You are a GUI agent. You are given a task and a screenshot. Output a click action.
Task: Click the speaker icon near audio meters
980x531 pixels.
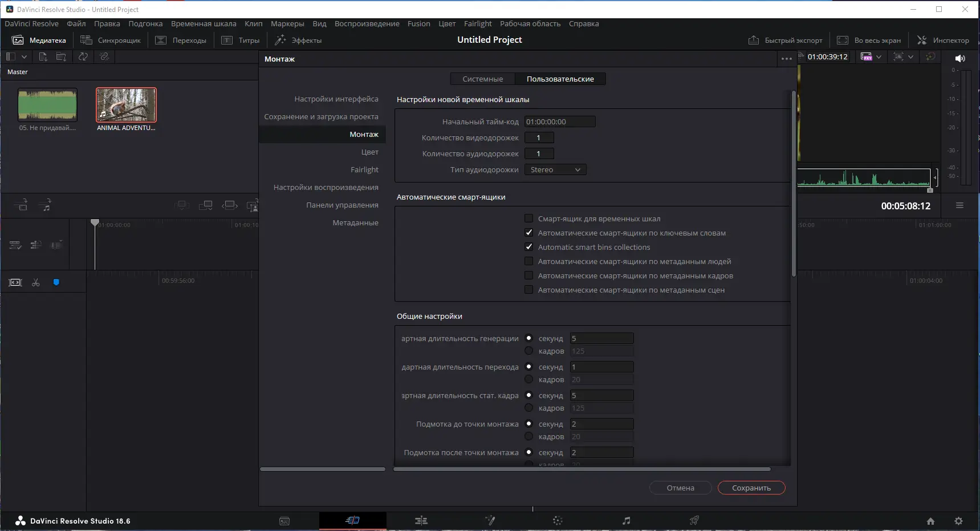[961, 58]
